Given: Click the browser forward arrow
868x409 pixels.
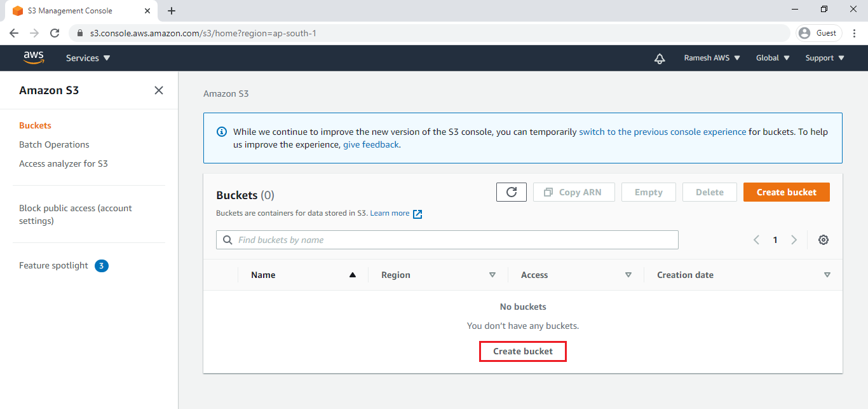Looking at the screenshot, I should 34,33.
